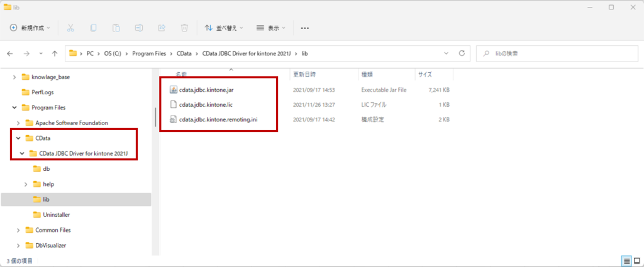
Task: Click the navigation pane vertical scrollbar
Action: (155, 117)
